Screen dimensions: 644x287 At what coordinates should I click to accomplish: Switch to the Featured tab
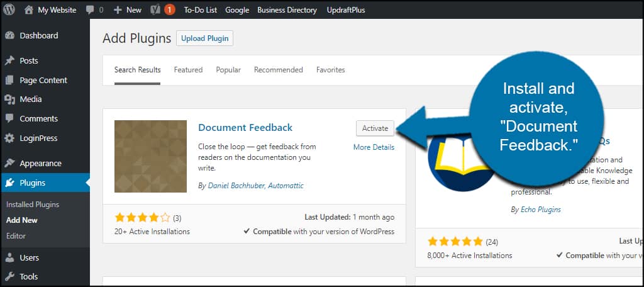(x=188, y=70)
